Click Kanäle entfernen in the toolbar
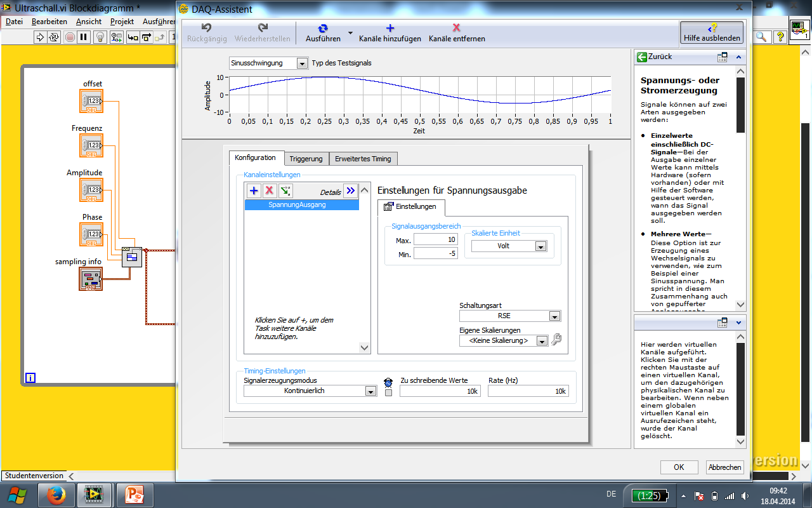Screen dimensions: 812x508 (x=457, y=33)
